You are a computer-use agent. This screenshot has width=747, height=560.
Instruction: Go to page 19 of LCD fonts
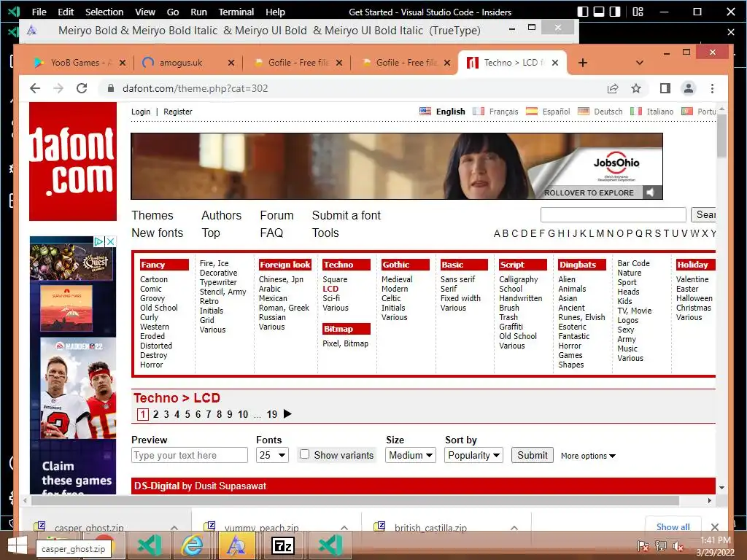point(272,414)
